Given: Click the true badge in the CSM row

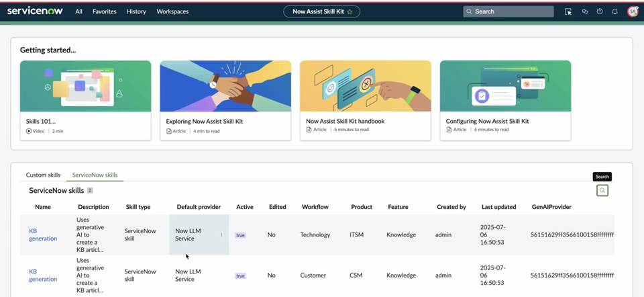Looking at the screenshot, I should (240, 275).
